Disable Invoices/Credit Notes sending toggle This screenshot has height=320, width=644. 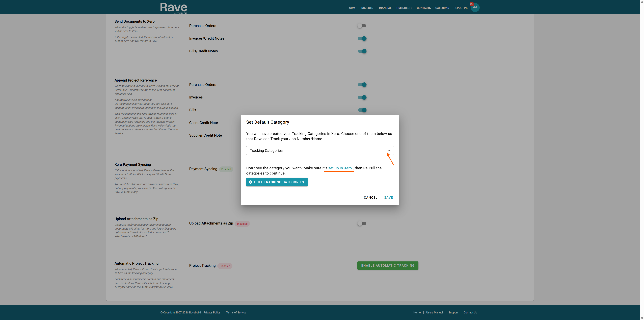point(362,39)
